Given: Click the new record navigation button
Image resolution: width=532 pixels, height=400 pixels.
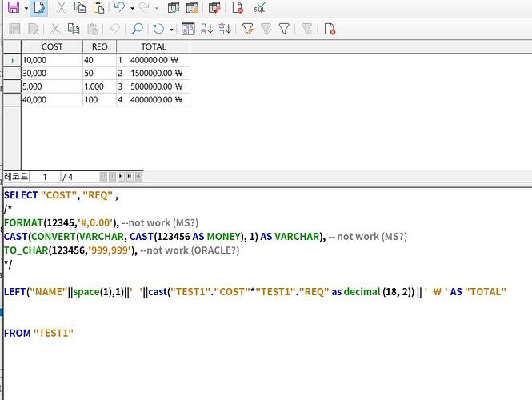Looking at the screenshot, I should [138, 177].
